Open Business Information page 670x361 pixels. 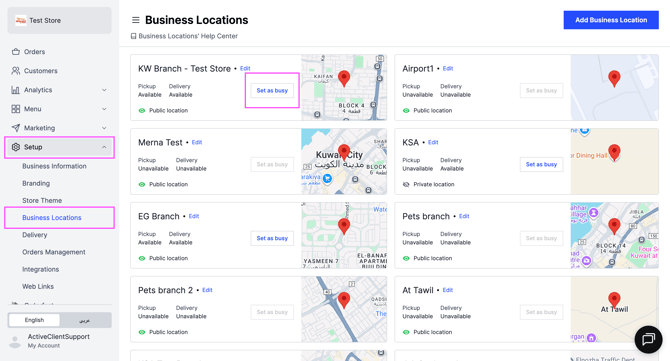pos(54,166)
